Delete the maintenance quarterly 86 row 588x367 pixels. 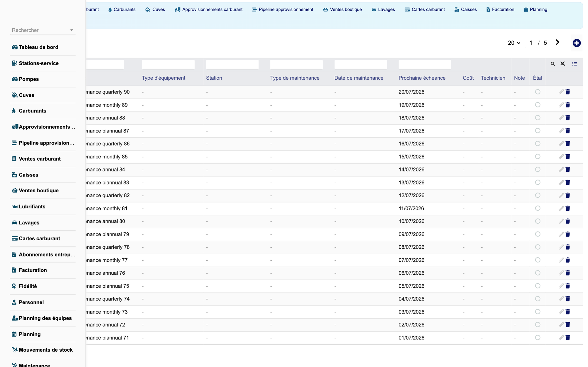pos(568,144)
